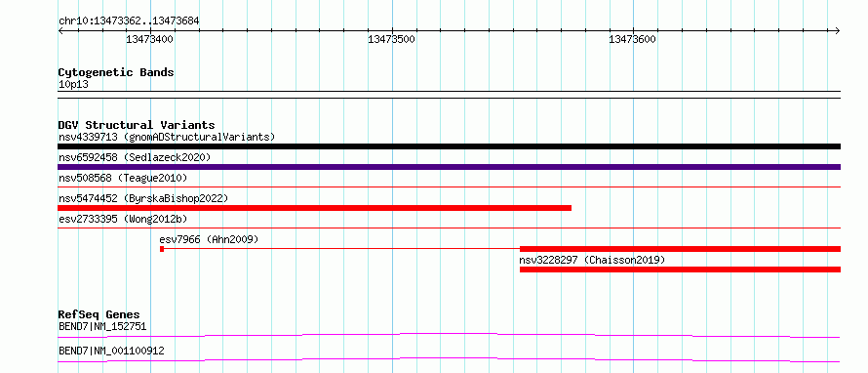Select the black nsv4339713 variant bar
Screen dimensions: 868x373
coord(449,146)
